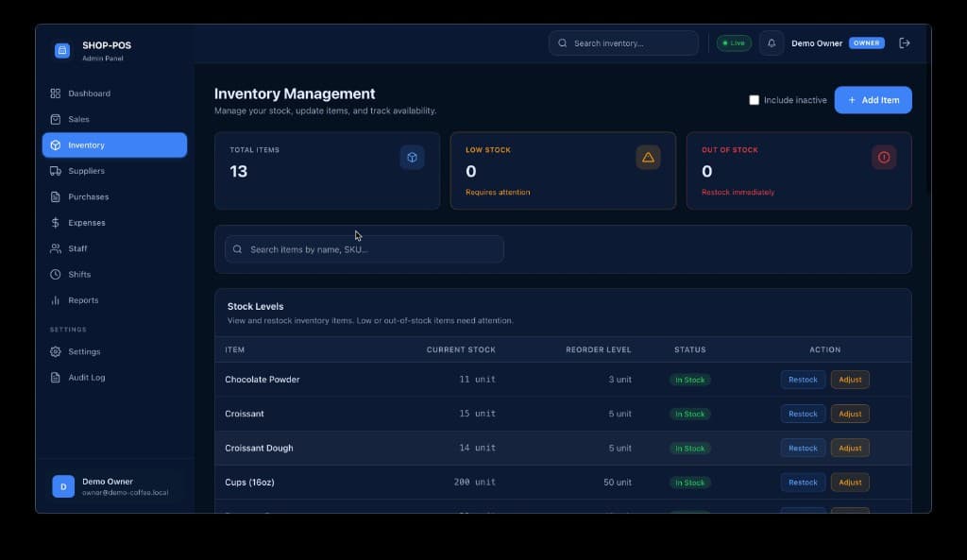Adjust stock for Chocolate Powder
Viewport: 967px width, 560px height.
click(x=850, y=380)
